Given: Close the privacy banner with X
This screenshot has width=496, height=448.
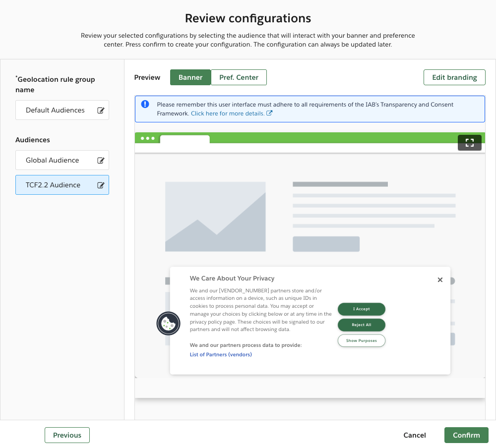Looking at the screenshot, I should 440,280.
